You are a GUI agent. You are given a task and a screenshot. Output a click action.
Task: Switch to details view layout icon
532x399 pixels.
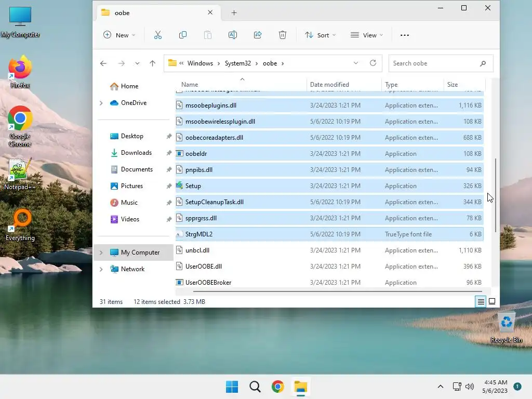point(481,301)
